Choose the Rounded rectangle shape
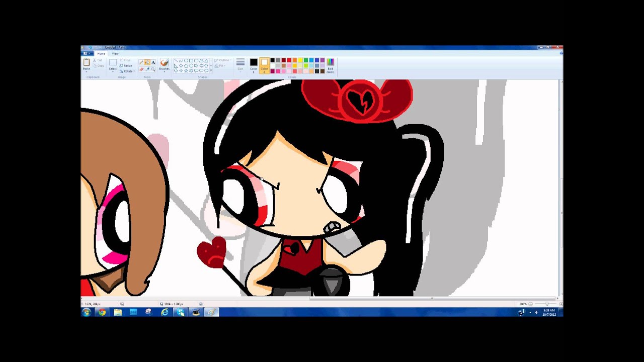Screen dimensions: 644x362 coord(196,60)
